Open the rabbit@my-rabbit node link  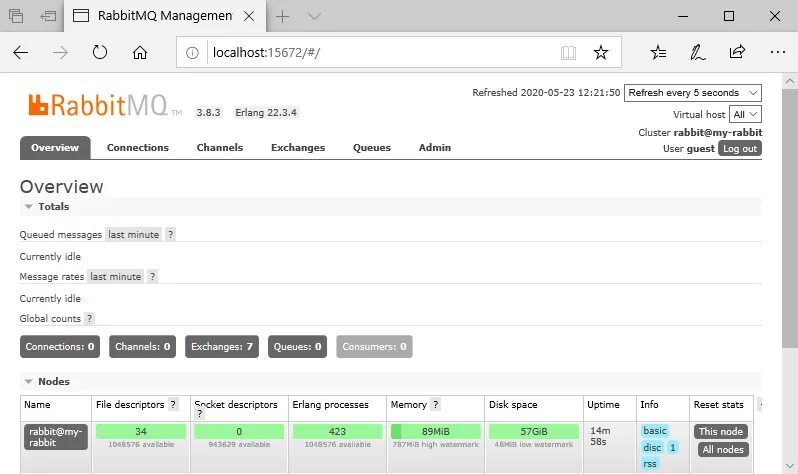point(55,437)
